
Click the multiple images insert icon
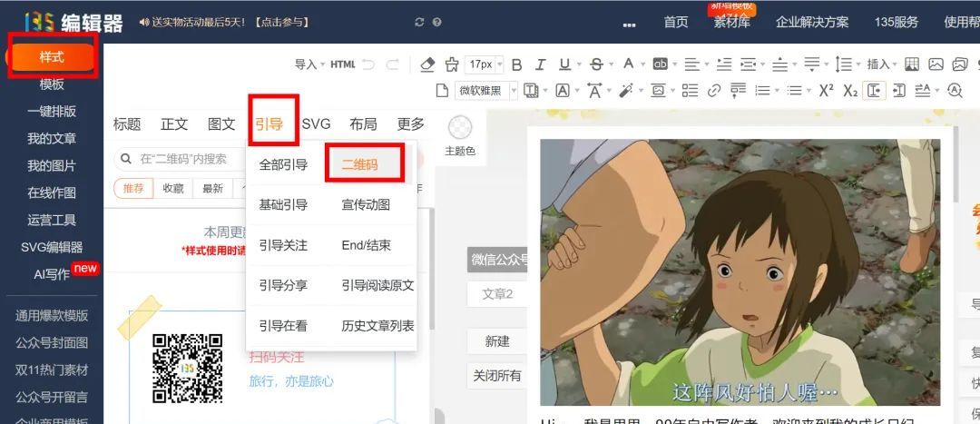point(959,64)
